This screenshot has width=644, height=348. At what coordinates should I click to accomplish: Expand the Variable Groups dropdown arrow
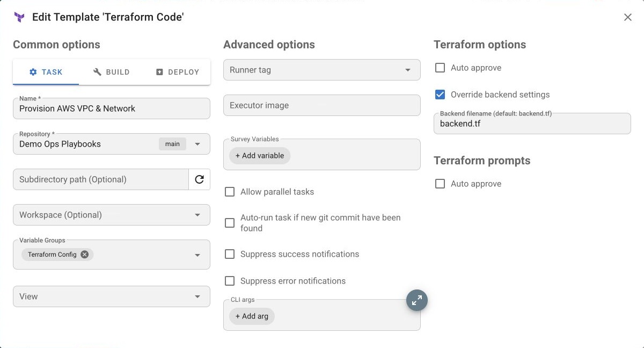197,255
